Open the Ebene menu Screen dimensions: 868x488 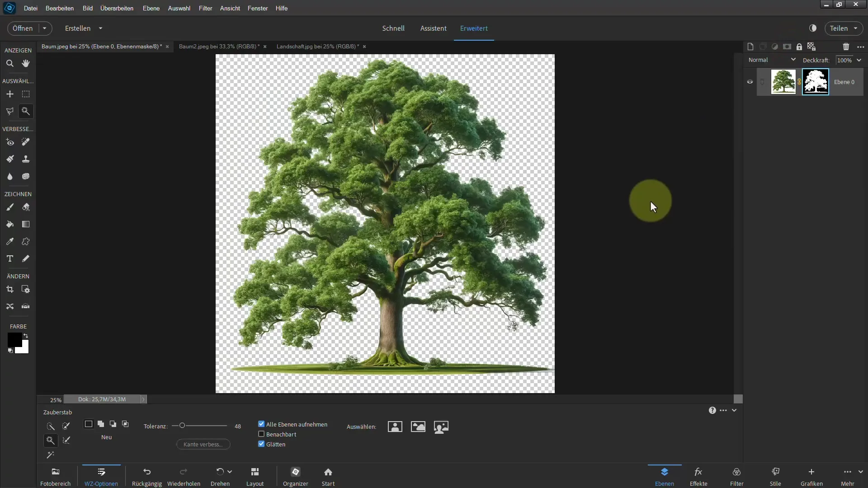[x=151, y=8]
